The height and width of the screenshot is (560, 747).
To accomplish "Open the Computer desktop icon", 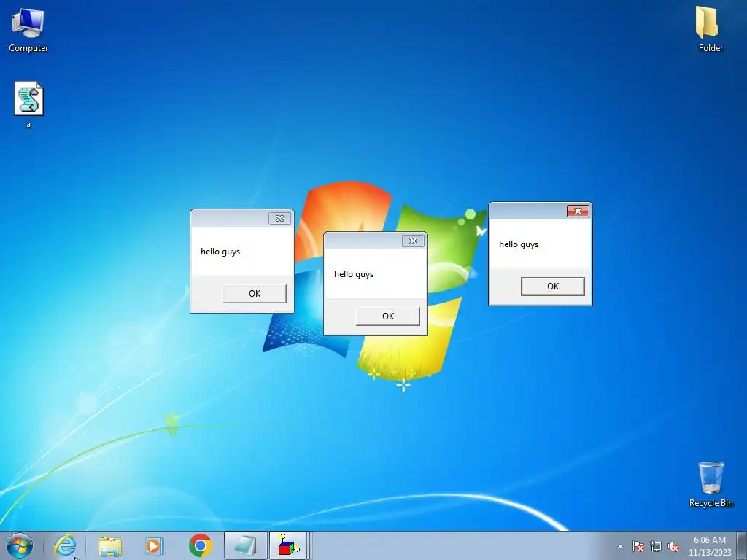I will tap(28, 30).
